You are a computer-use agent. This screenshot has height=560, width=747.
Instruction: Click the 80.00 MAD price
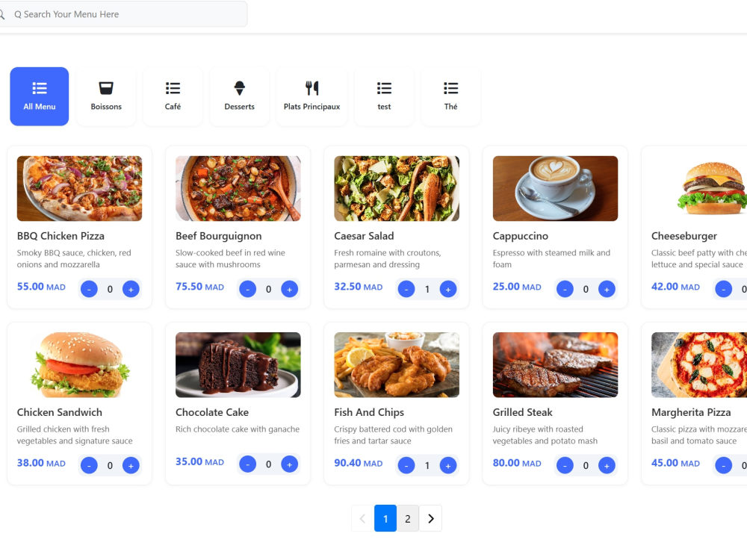click(x=518, y=463)
